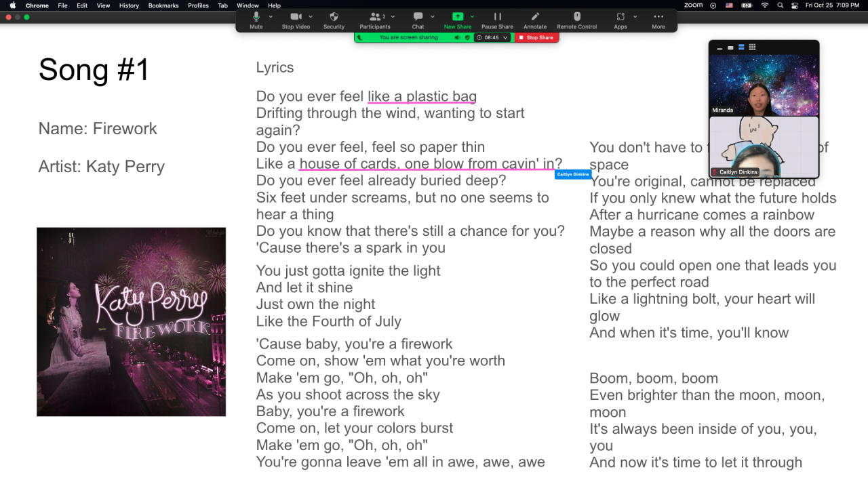Switch video panel to single-speaker view
868x488 pixels.
click(730, 47)
